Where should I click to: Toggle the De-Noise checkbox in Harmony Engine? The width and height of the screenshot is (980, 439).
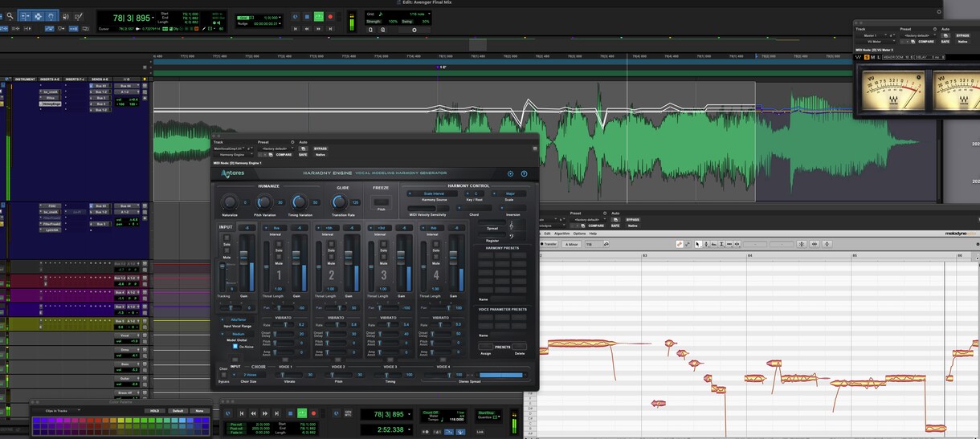pos(235,346)
